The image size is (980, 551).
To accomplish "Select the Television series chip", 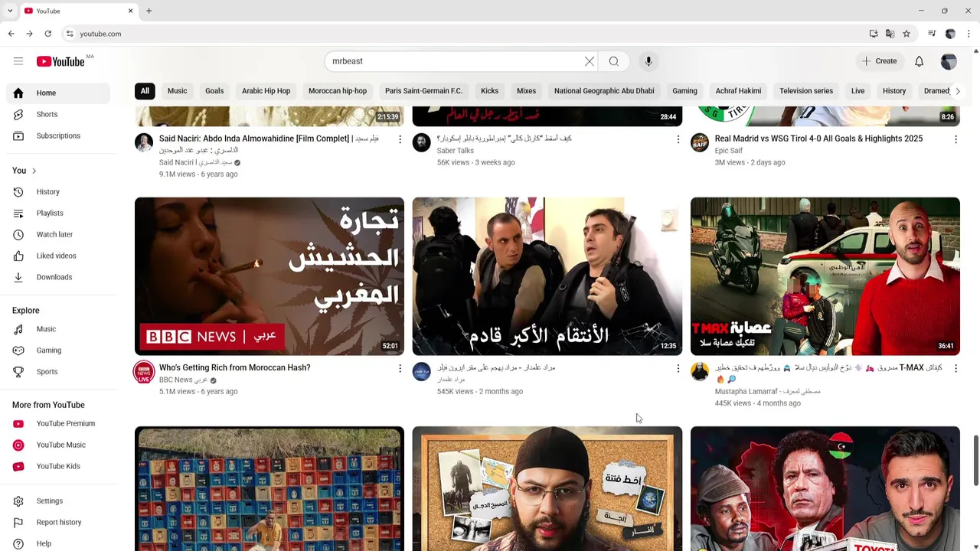I will click(x=806, y=91).
